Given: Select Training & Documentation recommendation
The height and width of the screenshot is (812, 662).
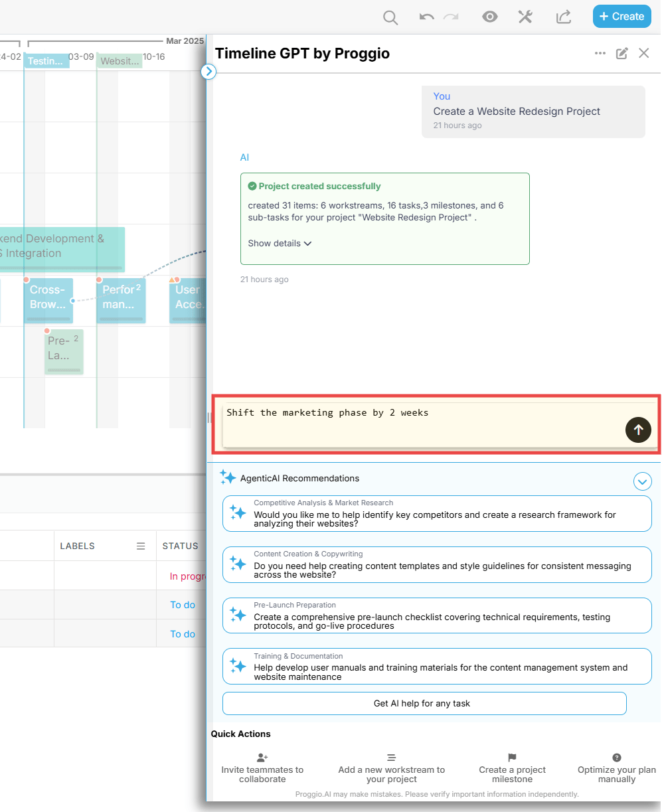Looking at the screenshot, I should (437, 666).
